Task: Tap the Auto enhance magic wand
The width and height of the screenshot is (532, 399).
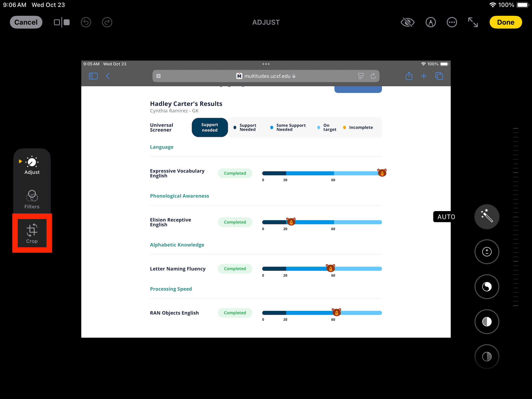Action: click(x=487, y=217)
